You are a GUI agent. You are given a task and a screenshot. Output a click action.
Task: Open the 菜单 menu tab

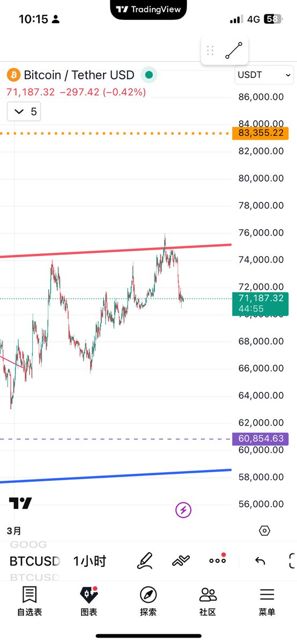[x=267, y=601]
